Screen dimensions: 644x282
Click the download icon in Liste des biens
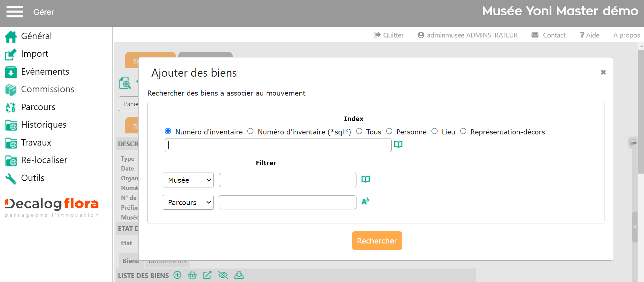[x=239, y=275]
